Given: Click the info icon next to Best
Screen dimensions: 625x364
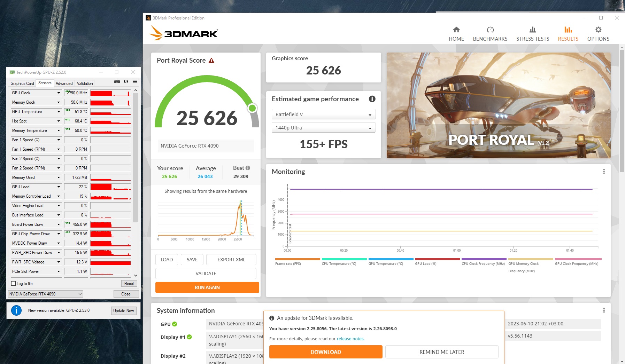Looking at the screenshot, I should point(248,168).
